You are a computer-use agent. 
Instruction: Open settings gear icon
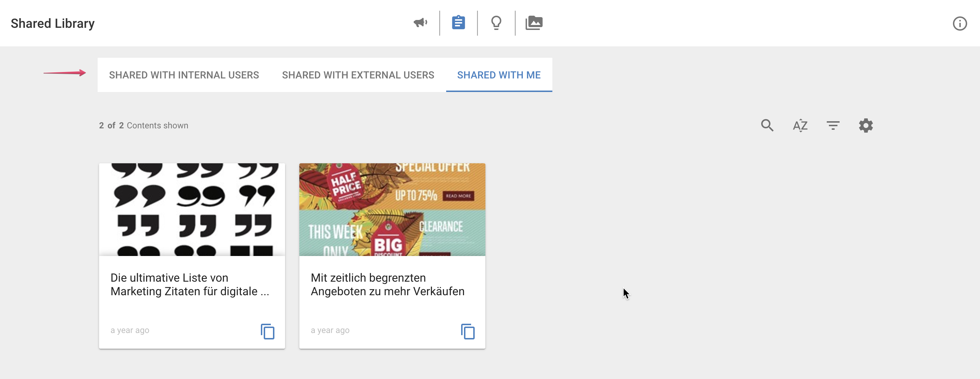[866, 125]
